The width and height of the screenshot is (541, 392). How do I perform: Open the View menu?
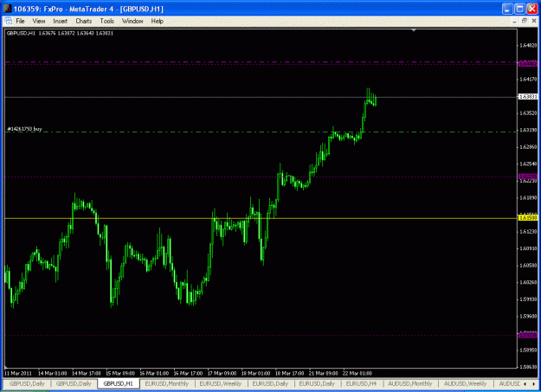coord(39,21)
